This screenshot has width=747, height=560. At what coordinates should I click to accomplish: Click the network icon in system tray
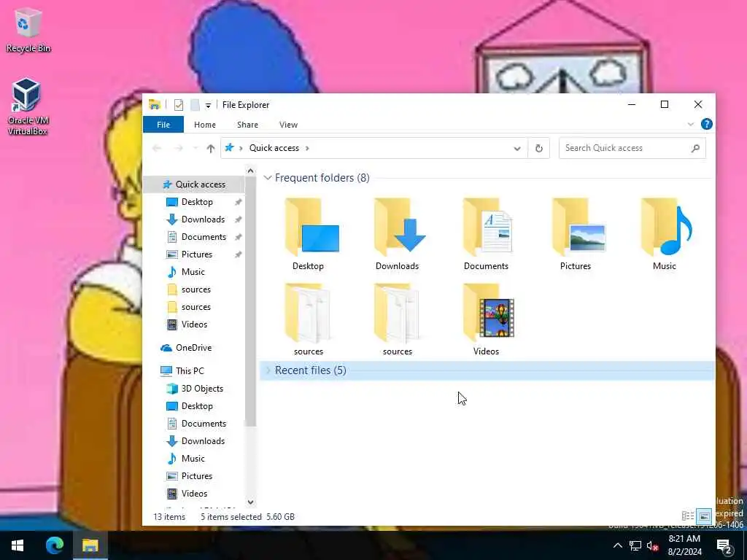[x=635, y=545]
